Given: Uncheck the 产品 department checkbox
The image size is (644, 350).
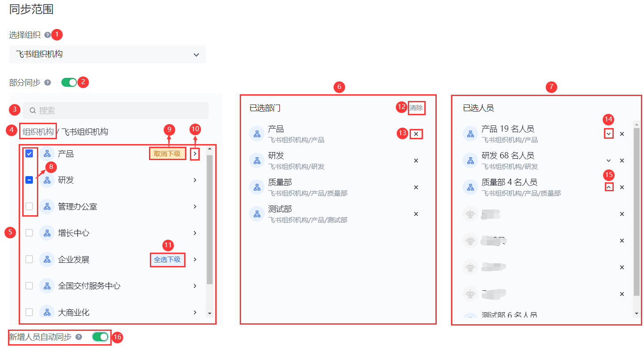Looking at the screenshot, I should [x=29, y=153].
